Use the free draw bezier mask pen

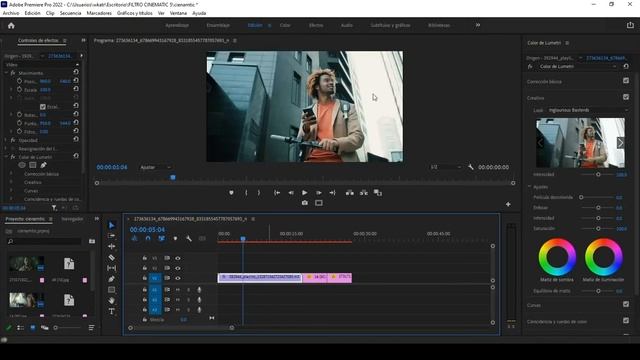point(43,165)
